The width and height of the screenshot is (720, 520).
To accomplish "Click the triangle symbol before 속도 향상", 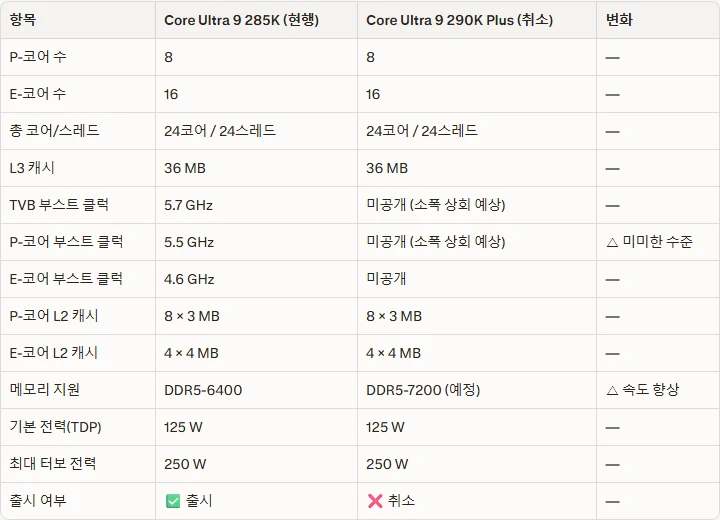I will 612,390.
